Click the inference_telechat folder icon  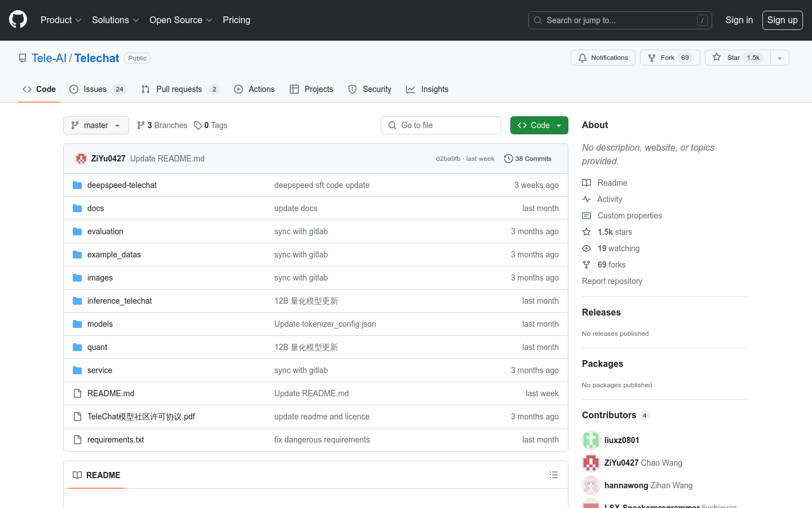pos(77,301)
